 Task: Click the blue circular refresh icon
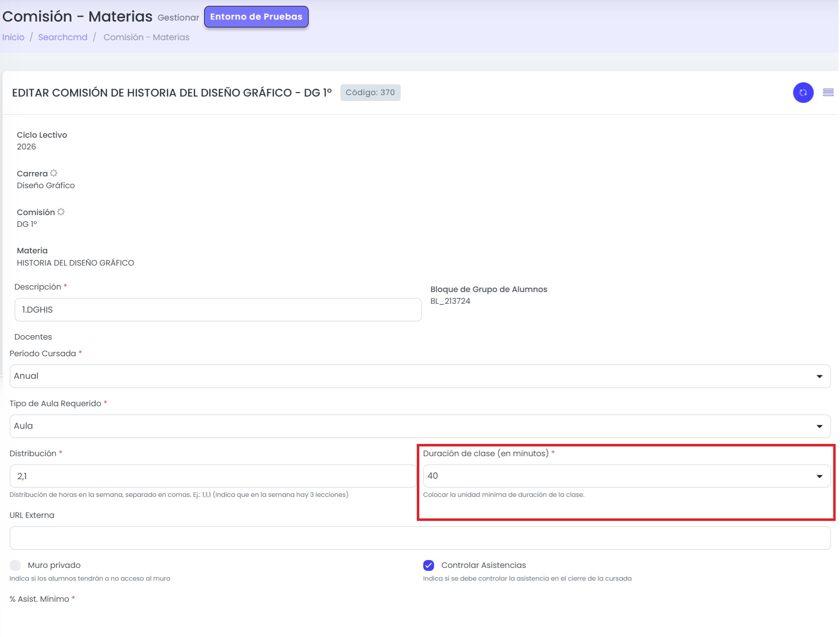tap(803, 93)
